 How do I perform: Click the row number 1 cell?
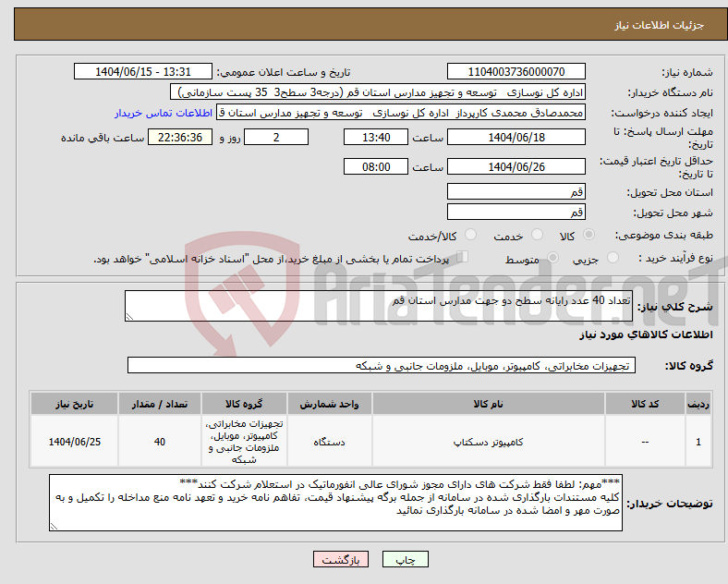click(x=698, y=442)
